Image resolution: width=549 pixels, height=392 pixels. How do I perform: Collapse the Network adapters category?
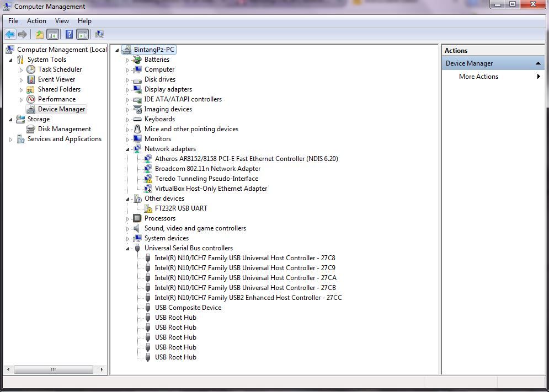tap(127, 149)
